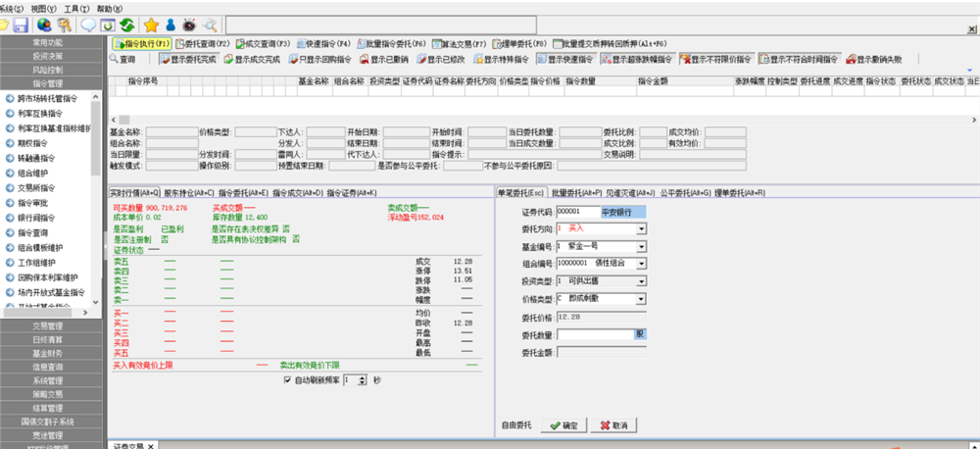Open 指令执行(F1) view
The image size is (980, 449).
click(141, 44)
